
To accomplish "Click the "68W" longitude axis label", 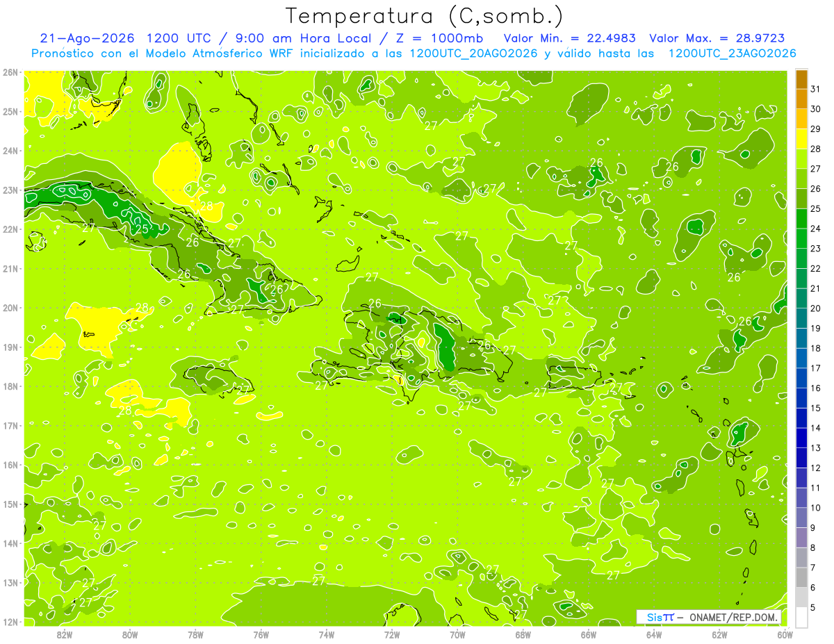I will click(523, 634).
